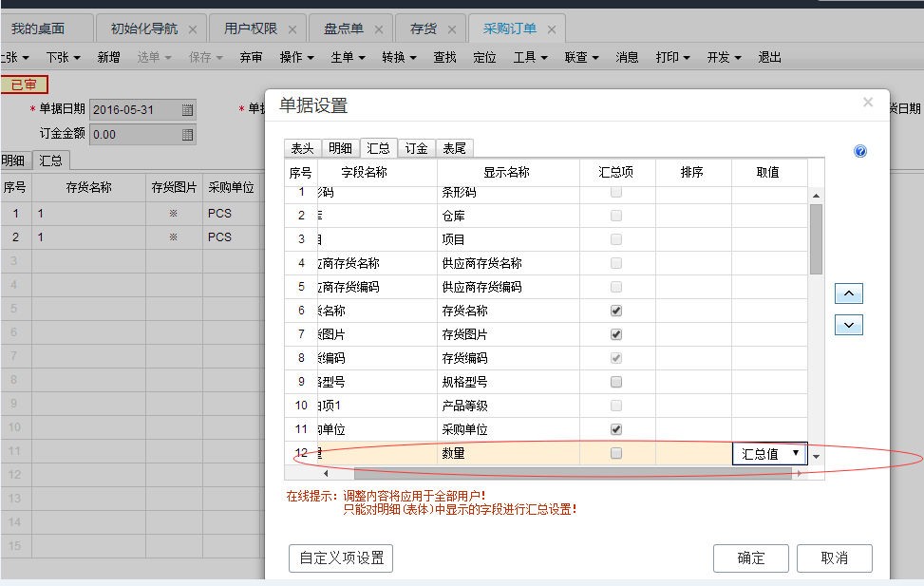This screenshot has width=924, height=586.
Task: Switch to the 订金 tab in 单据设置
Action: (417, 149)
